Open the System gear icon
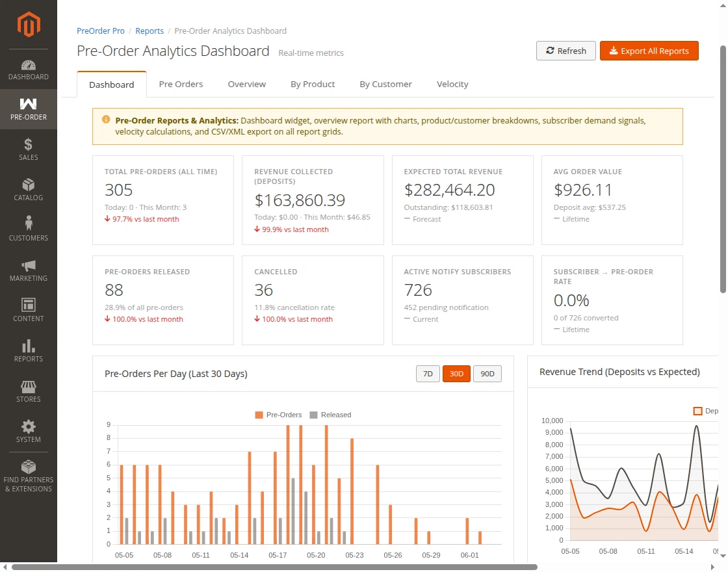The image size is (728, 572). 29,426
